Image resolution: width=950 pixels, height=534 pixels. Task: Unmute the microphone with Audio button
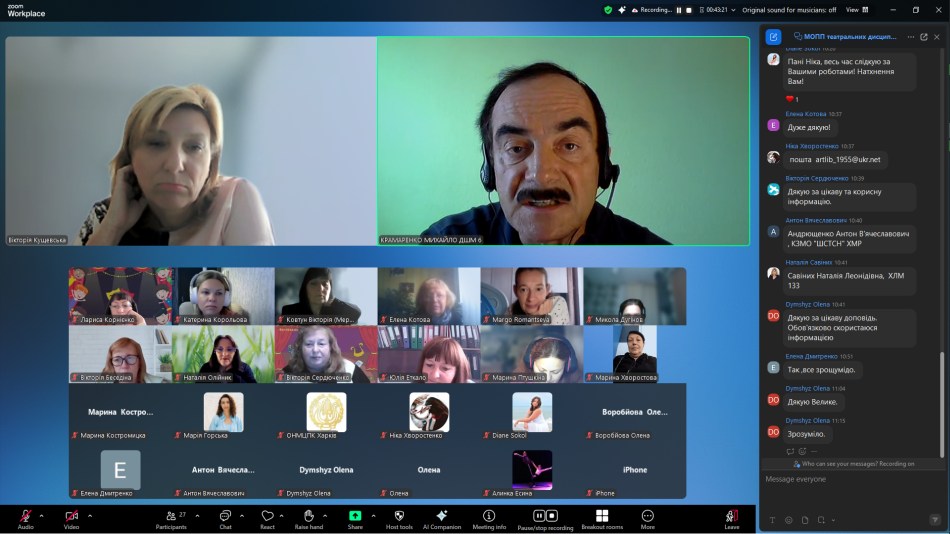[25, 518]
